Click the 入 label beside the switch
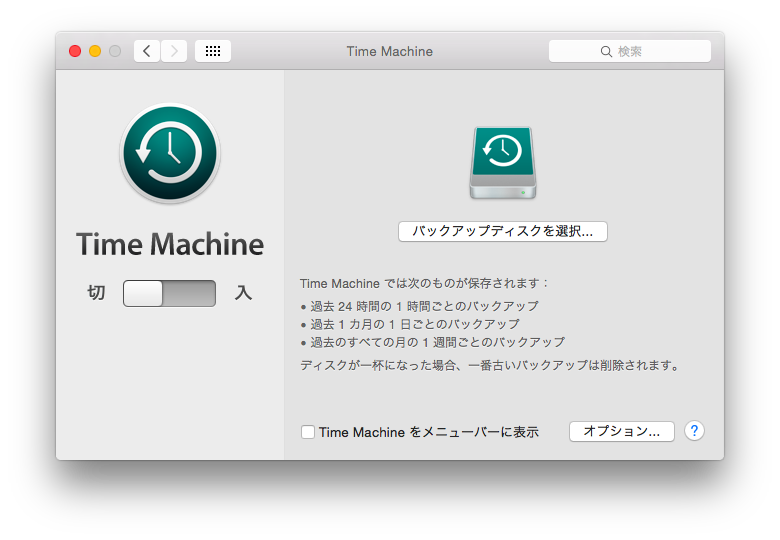Image resolution: width=780 pixels, height=540 pixels. click(x=243, y=293)
